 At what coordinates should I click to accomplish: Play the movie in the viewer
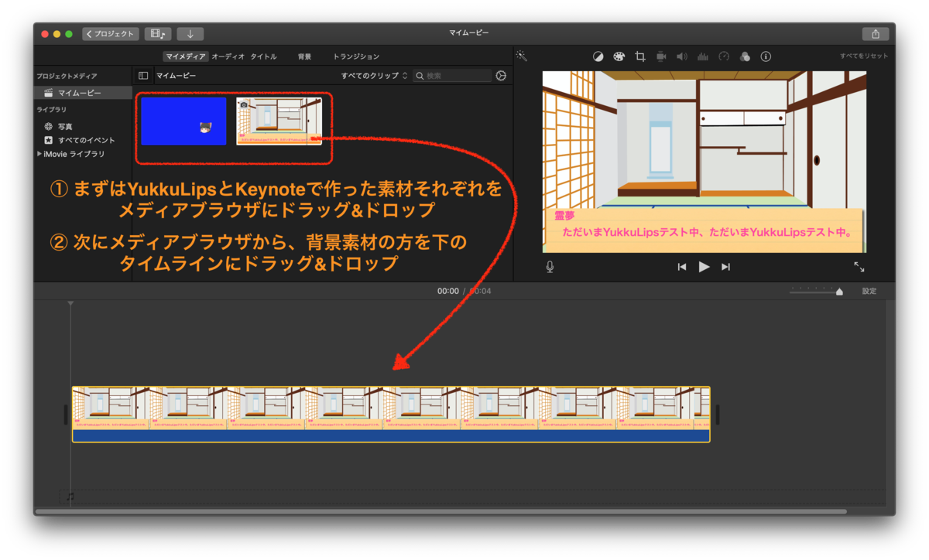(704, 267)
